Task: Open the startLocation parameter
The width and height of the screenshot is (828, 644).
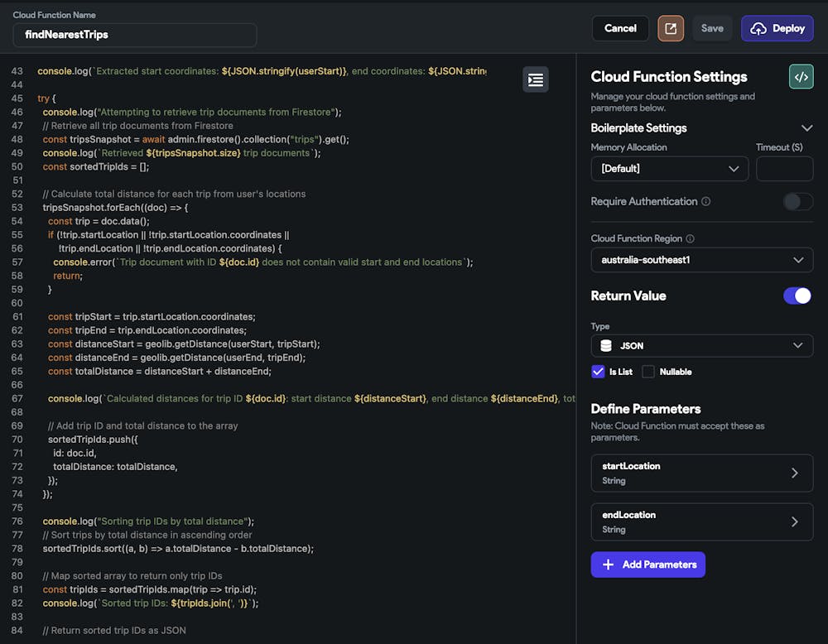Action: pos(701,473)
